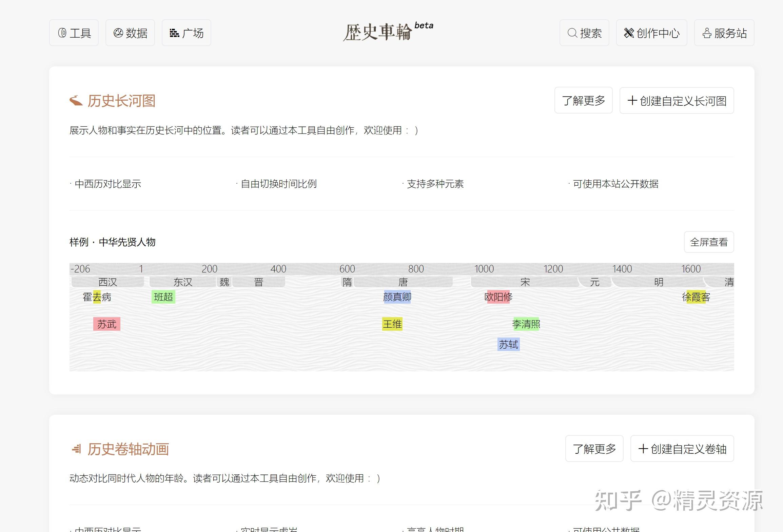Click 创建自定义卷轴 button

point(682,449)
